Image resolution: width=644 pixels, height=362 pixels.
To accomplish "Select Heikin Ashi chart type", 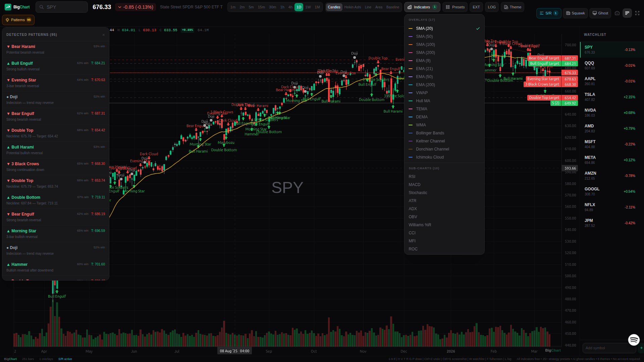I will (x=353, y=7).
